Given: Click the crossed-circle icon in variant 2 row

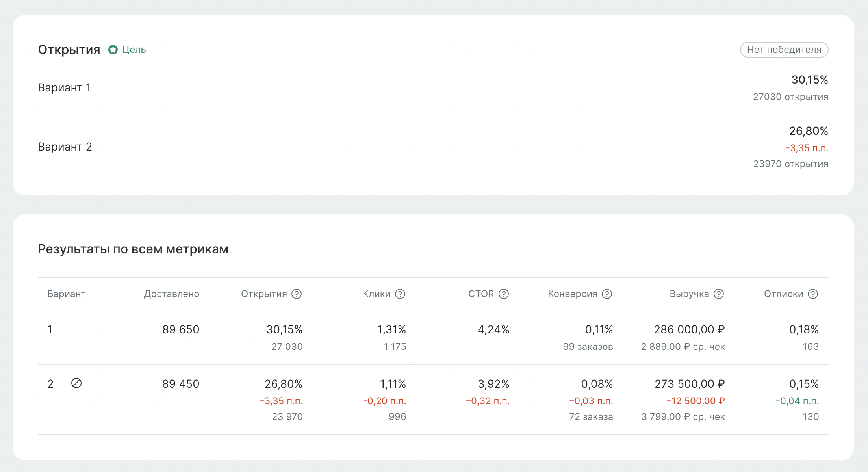Looking at the screenshot, I should click(x=76, y=383).
